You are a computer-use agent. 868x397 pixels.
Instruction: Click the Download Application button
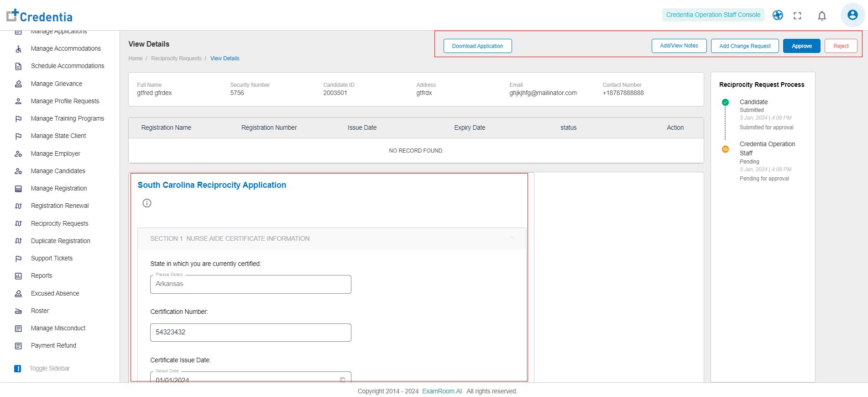tap(477, 46)
